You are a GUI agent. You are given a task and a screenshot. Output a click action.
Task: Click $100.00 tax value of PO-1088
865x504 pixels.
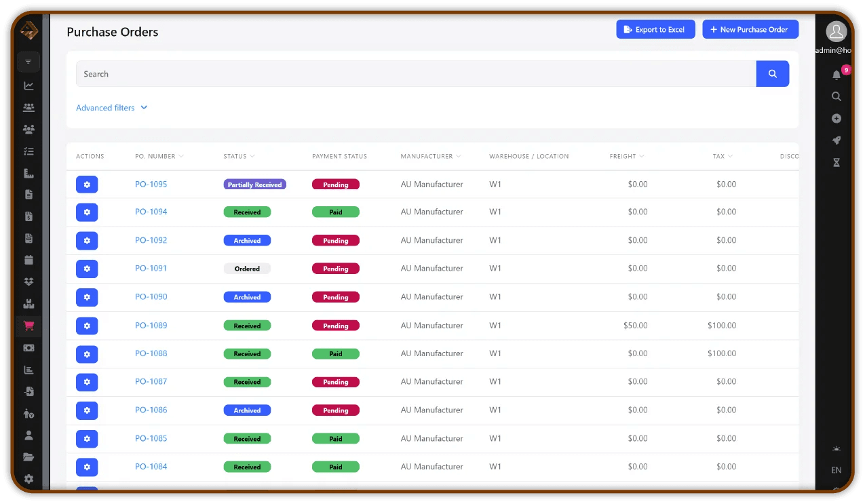[722, 353]
